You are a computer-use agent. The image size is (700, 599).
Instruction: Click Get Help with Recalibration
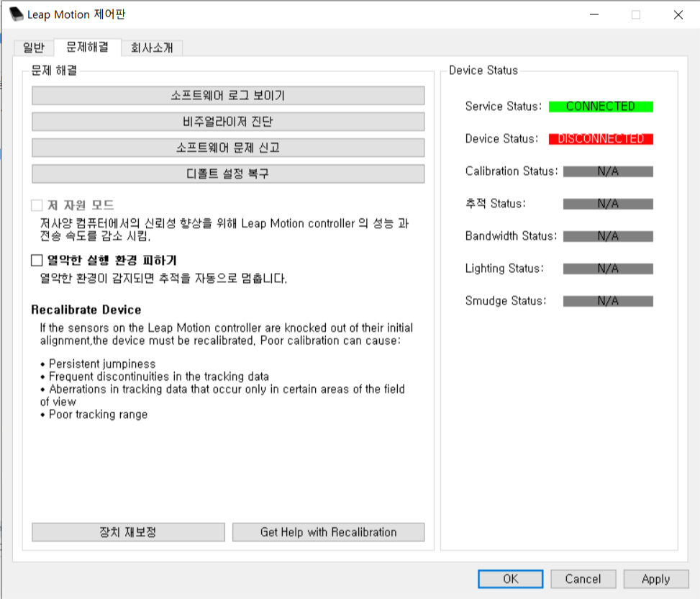click(329, 532)
